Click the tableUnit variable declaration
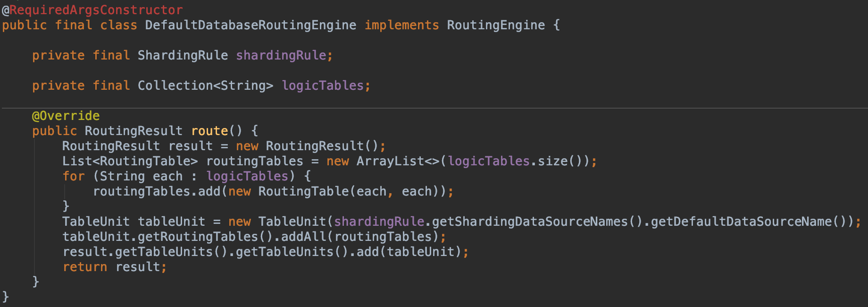The image size is (868, 307). coord(172,222)
